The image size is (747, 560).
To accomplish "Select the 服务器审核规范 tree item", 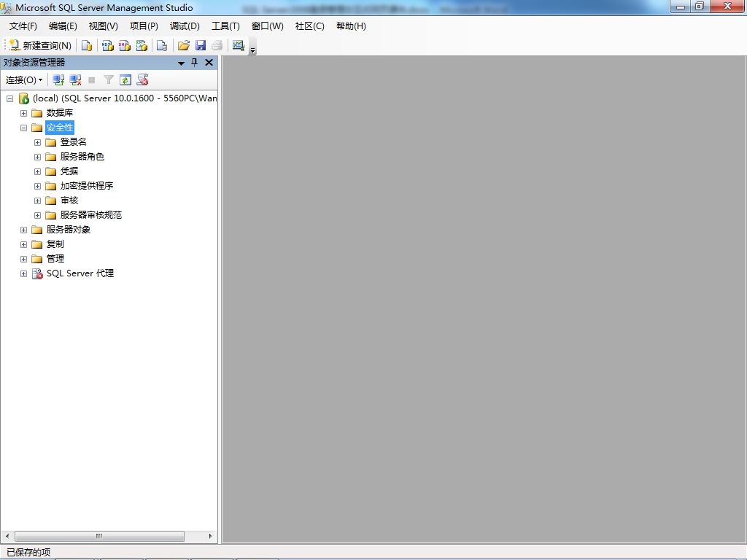I will 91,215.
